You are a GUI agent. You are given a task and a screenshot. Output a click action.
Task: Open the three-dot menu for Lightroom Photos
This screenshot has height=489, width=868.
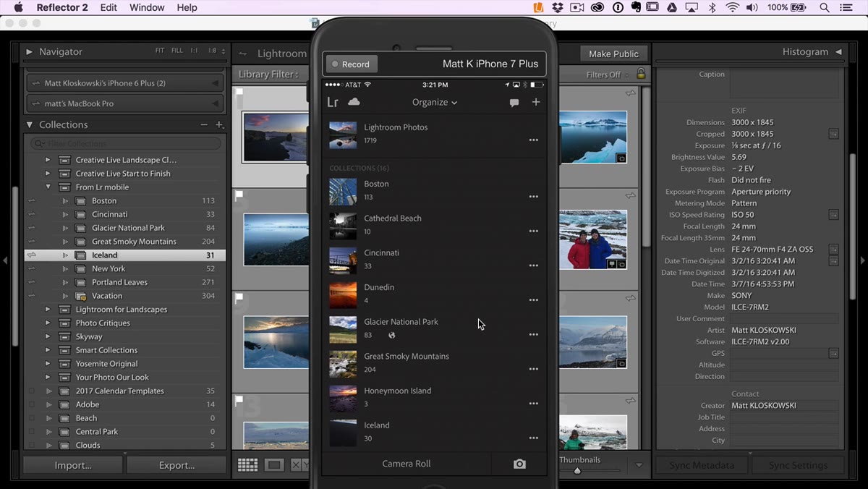(534, 140)
